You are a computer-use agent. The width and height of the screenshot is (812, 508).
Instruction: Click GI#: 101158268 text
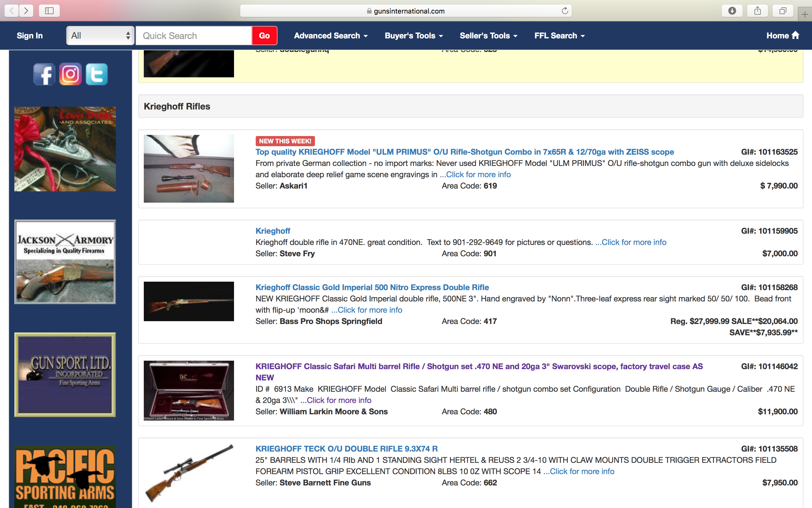click(769, 287)
